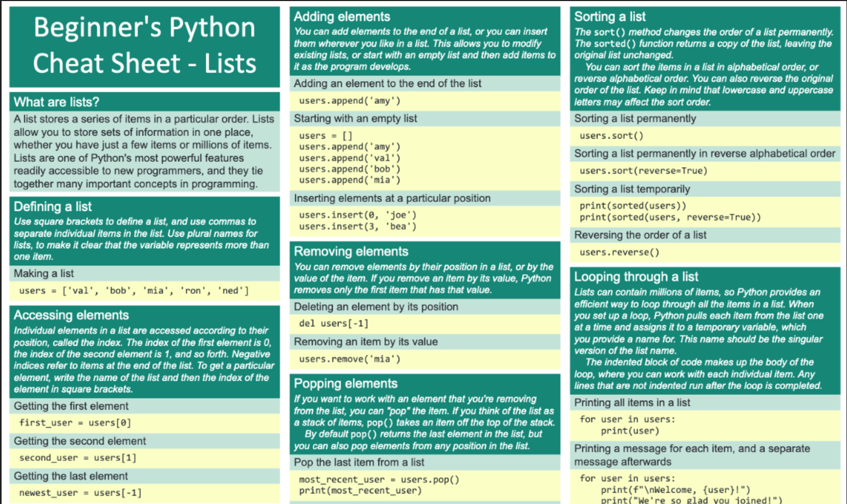Click 'Deleting an element by its position' subheading

point(376,307)
